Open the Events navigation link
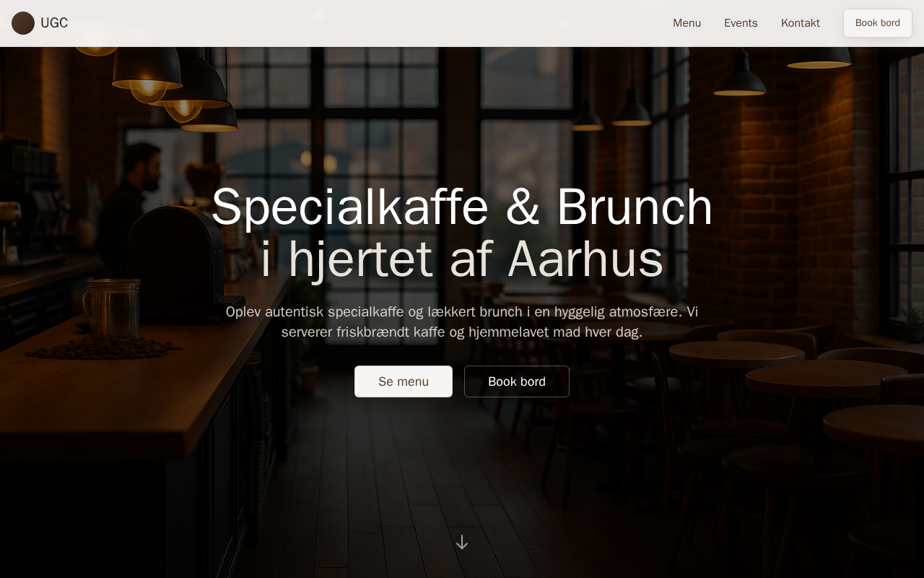 click(x=741, y=23)
